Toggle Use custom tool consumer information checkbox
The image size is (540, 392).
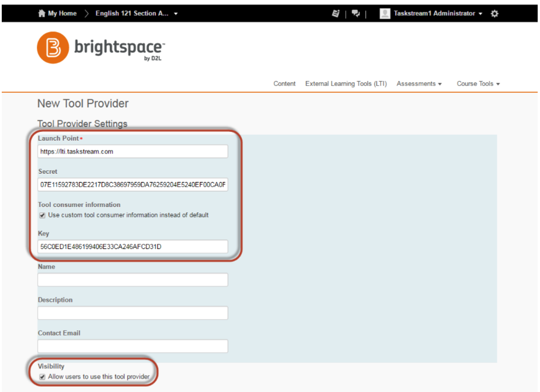[43, 215]
